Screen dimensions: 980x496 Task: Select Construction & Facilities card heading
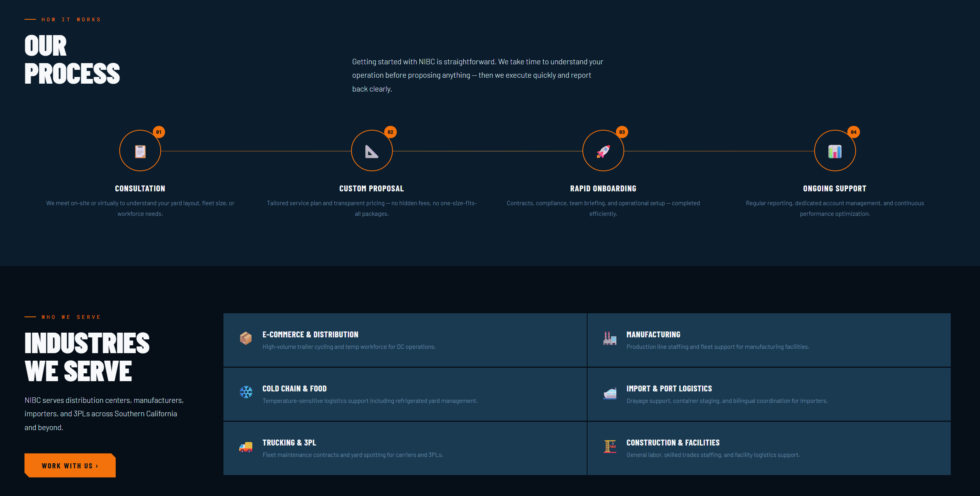(x=673, y=443)
